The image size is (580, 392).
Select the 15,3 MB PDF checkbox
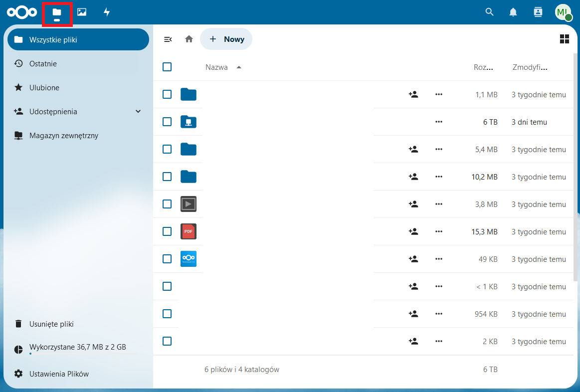click(167, 231)
